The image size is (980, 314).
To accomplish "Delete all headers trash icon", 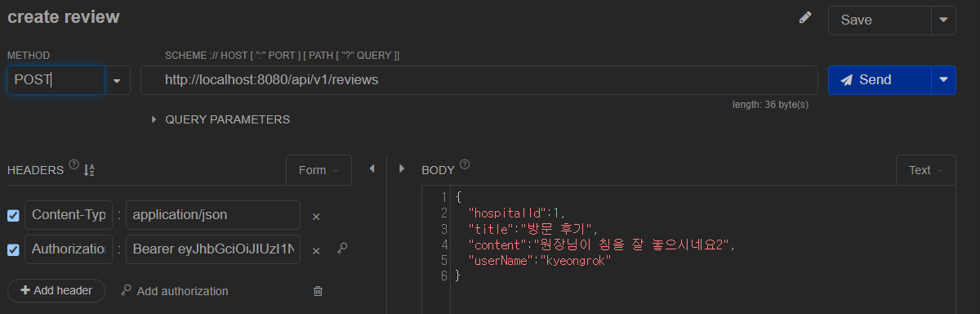I will (x=318, y=291).
